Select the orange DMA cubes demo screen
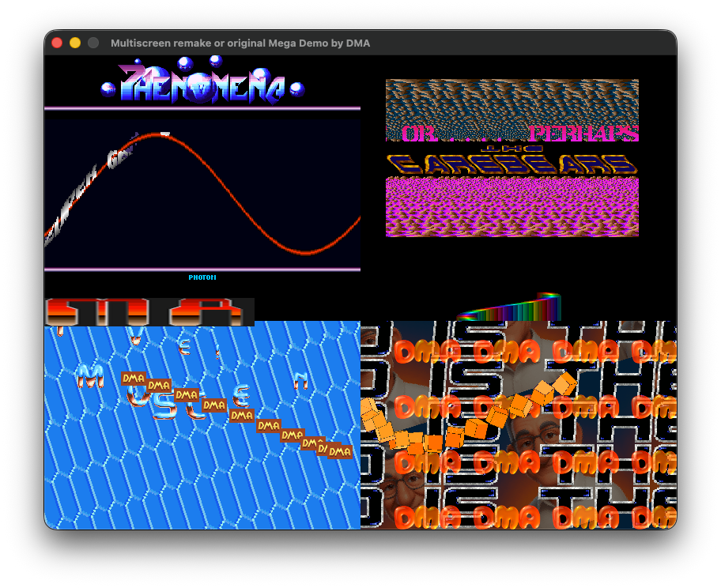The image size is (721, 588). (519, 424)
